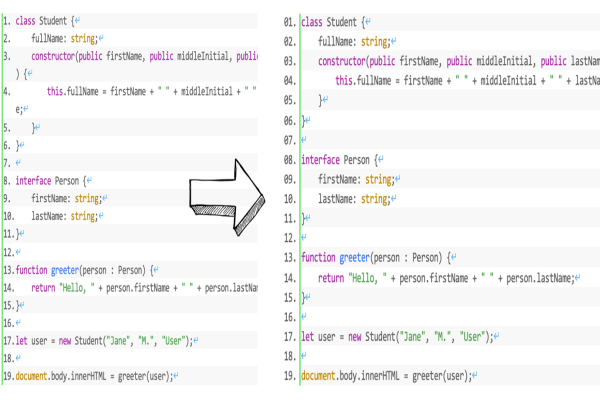Screen dimensions: 600x400
Task: Click line number 01. beside class Student
Action: [289, 21]
